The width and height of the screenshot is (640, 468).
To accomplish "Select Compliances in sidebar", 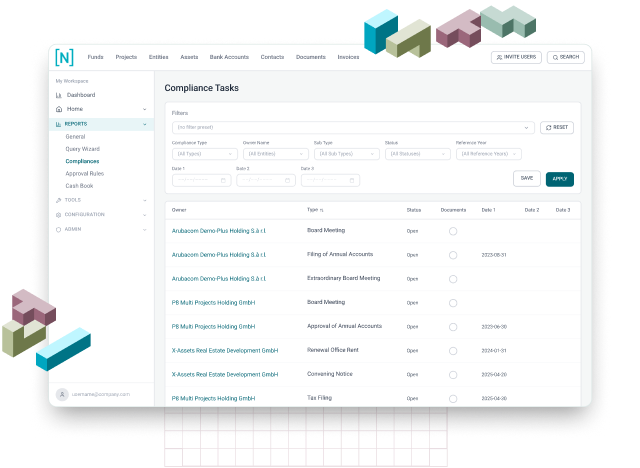I will point(82,161).
